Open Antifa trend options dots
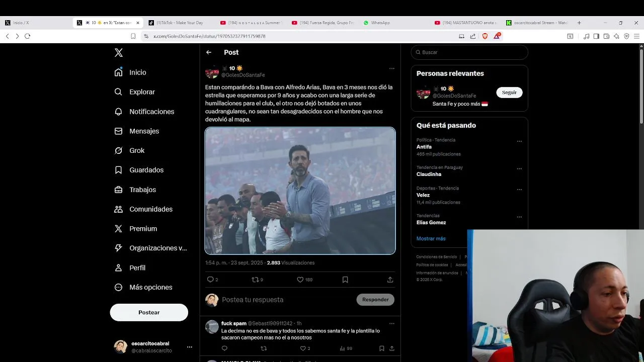The width and height of the screenshot is (644, 362). tap(519, 141)
